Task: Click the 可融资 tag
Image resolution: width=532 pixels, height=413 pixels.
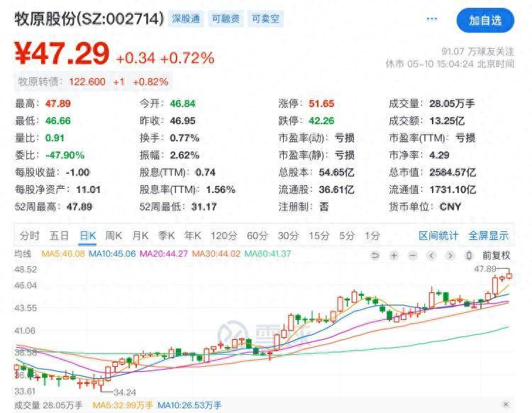Action: pyautogui.click(x=226, y=18)
